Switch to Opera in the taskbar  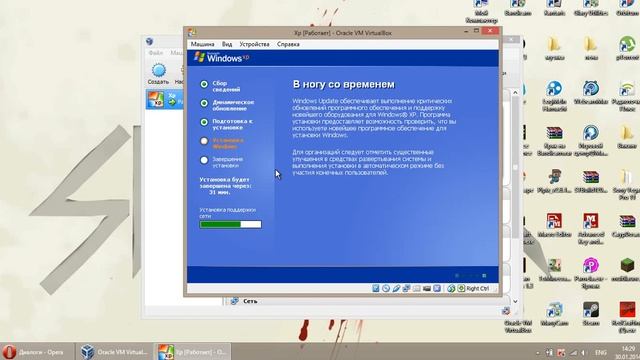click(x=38, y=352)
